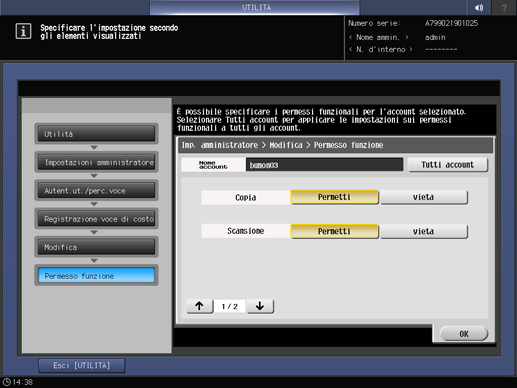Go to previous page with up arrow
The width and height of the screenshot is (517, 388).
[200, 306]
